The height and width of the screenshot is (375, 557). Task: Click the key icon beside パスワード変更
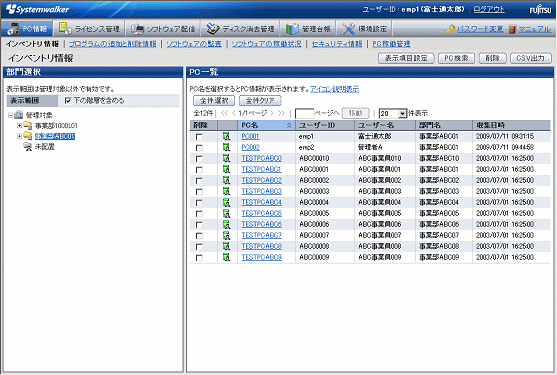pyautogui.click(x=450, y=29)
